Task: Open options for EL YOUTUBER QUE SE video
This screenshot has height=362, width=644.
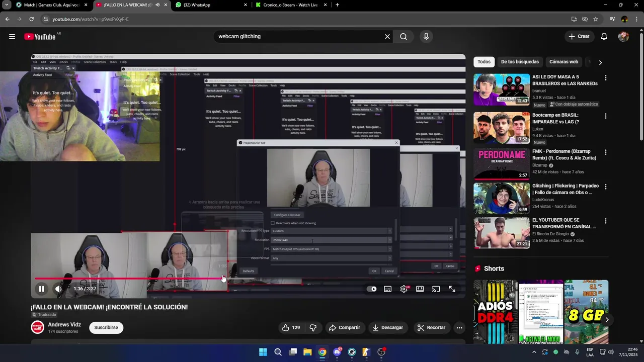Action: point(606,221)
